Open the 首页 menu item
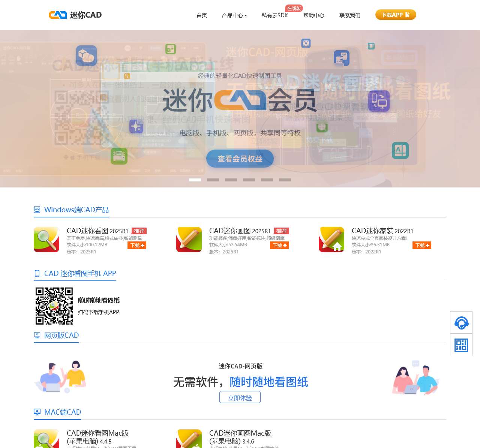 click(x=202, y=15)
